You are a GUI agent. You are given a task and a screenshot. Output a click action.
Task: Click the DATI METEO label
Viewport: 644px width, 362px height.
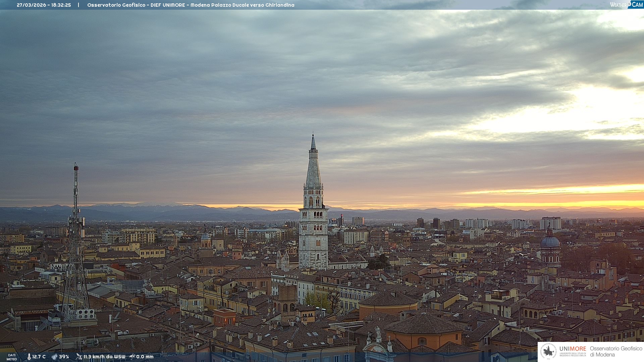[x=12, y=357]
